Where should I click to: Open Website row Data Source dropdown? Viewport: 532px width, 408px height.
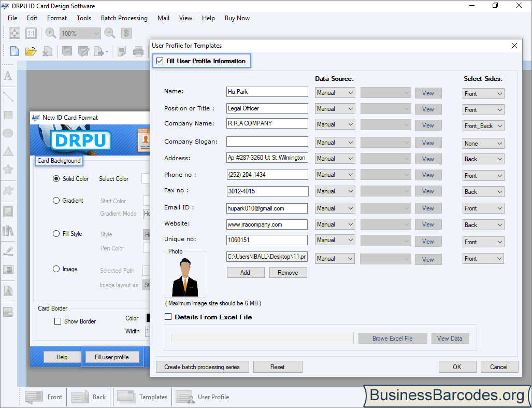click(x=335, y=224)
